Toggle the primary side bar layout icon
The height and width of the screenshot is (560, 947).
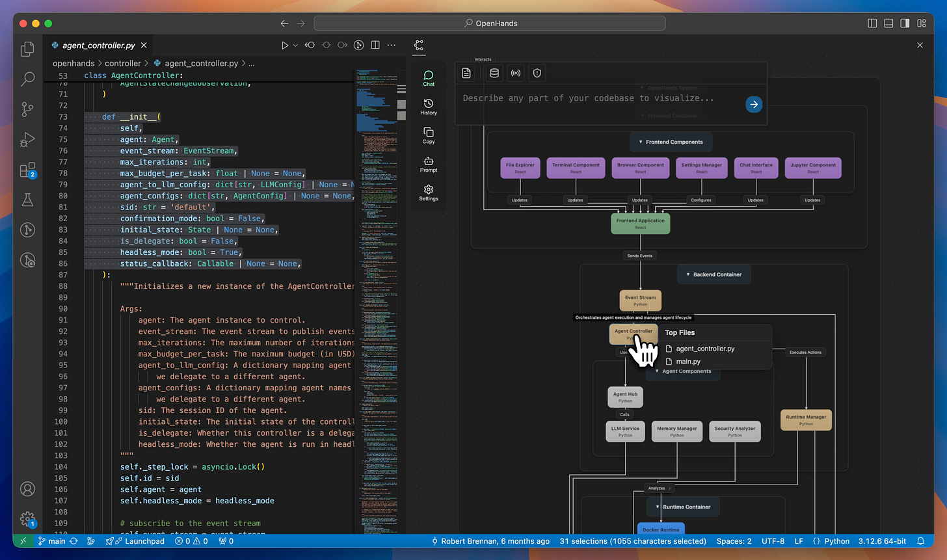(872, 23)
